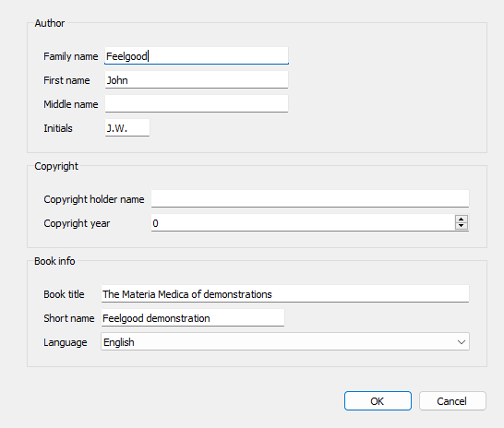Focus the Copyright holder name field
Viewport: 504px width, 428px height.
pyautogui.click(x=310, y=198)
